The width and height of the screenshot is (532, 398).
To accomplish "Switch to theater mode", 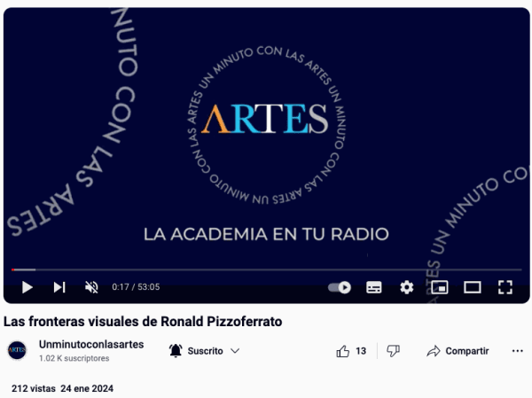I will click(473, 287).
